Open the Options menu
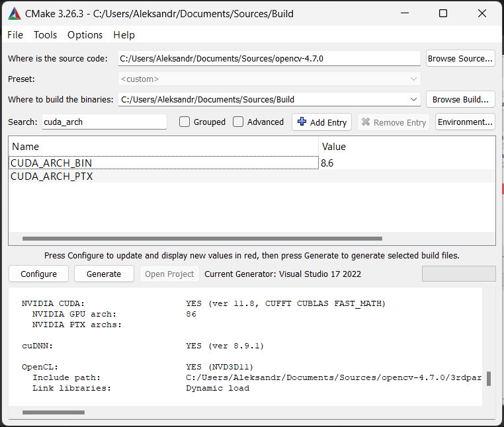Screen dimensions: 504x427 (x=85, y=34)
